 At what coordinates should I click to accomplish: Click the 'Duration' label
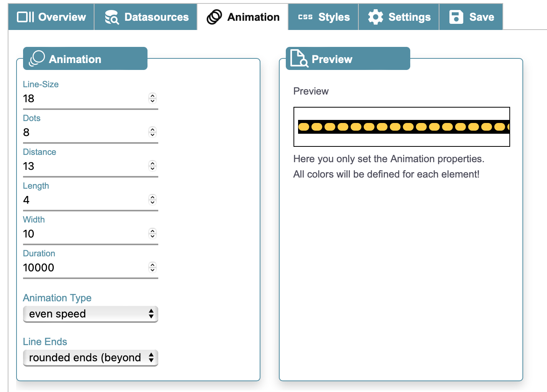tap(39, 253)
